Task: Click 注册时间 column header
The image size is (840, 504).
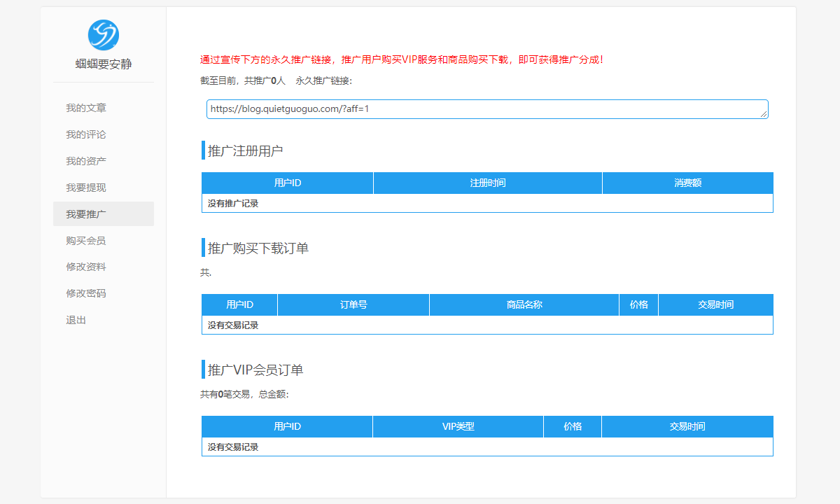Action: [x=488, y=183]
